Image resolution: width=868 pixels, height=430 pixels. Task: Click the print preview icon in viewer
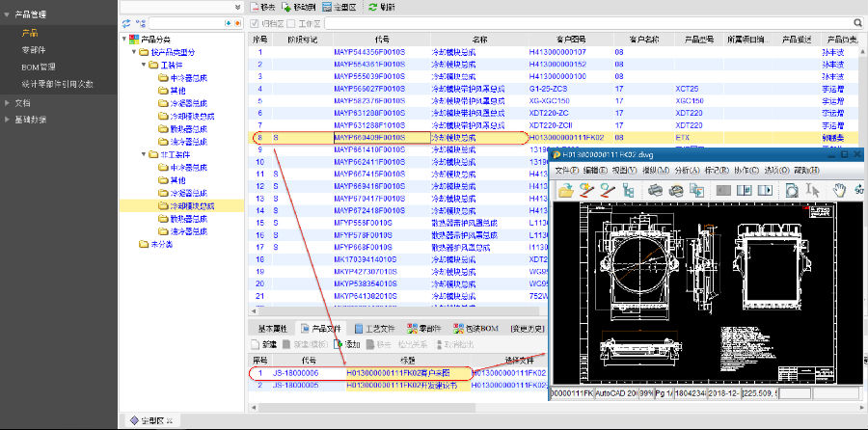pyautogui.click(x=676, y=190)
